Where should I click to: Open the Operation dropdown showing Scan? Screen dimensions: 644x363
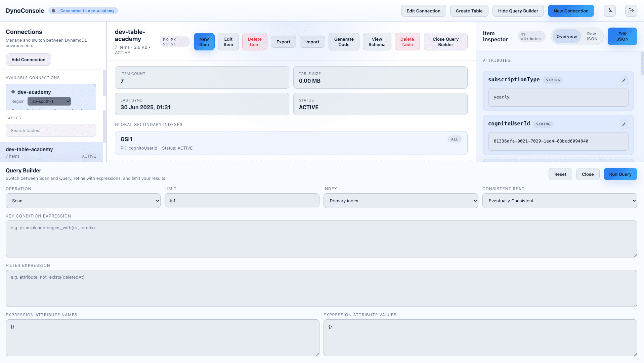[83, 200]
